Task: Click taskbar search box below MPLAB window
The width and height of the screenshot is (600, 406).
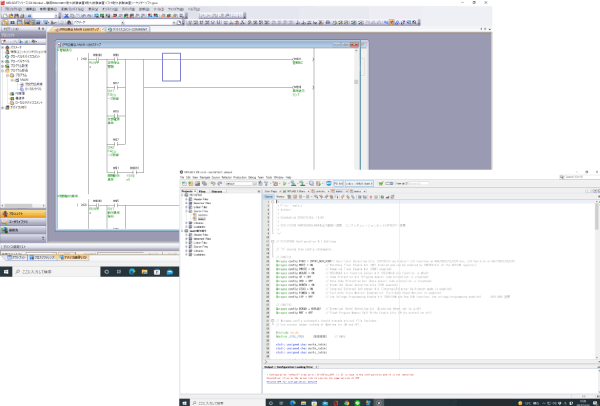Action: [x=227, y=403]
